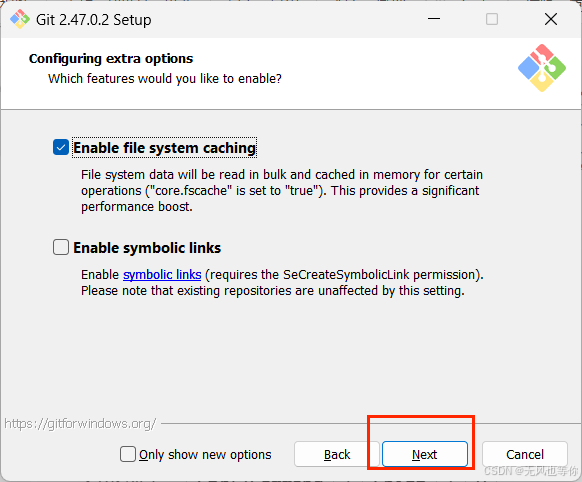Enable the Only show new options checkbox
Image resolution: width=582 pixels, height=482 pixels.
coord(128,454)
